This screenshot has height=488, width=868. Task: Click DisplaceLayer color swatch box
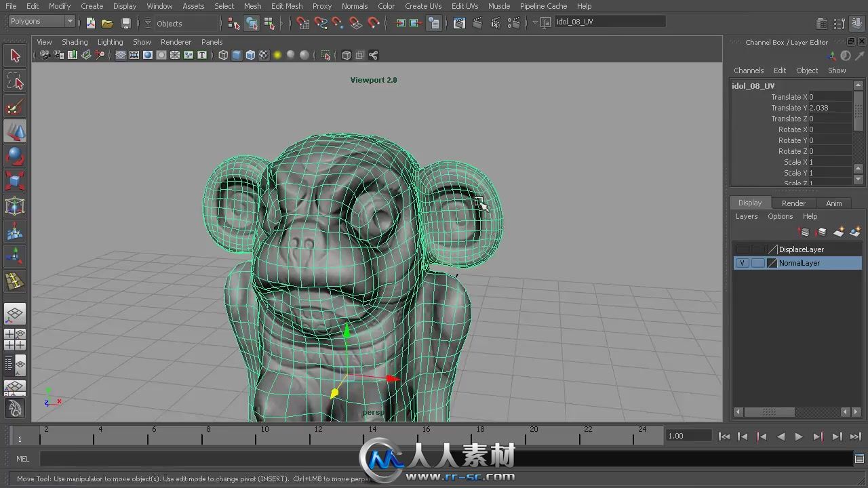[772, 249]
